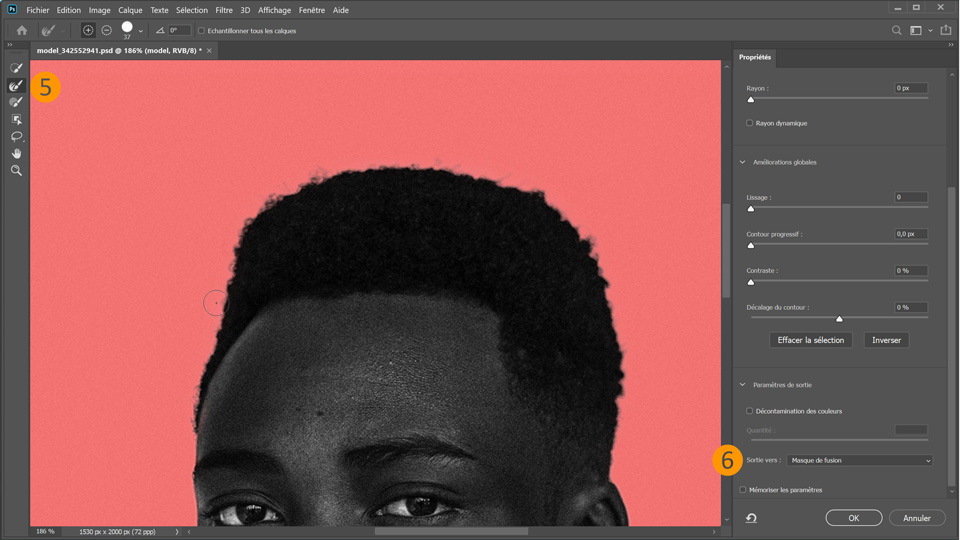Select the Hand tool

16,154
